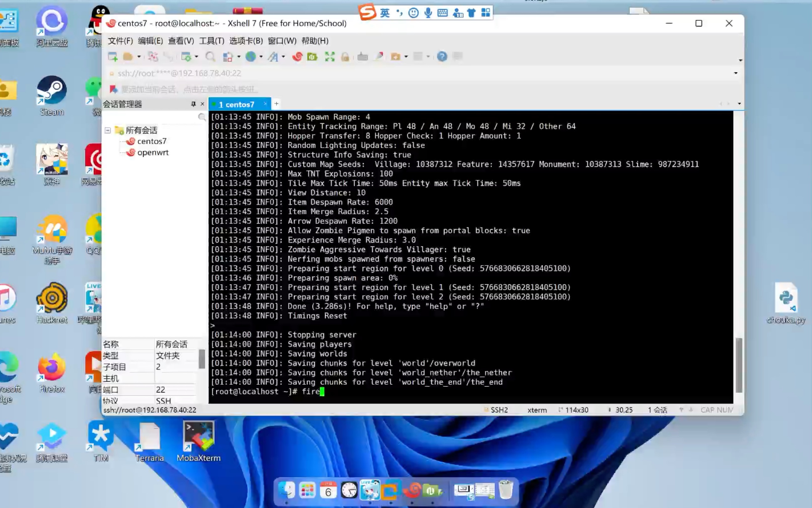Expand the Open Session folder dropdown arrow
Image resolution: width=812 pixels, height=508 pixels.
(139, 57)
